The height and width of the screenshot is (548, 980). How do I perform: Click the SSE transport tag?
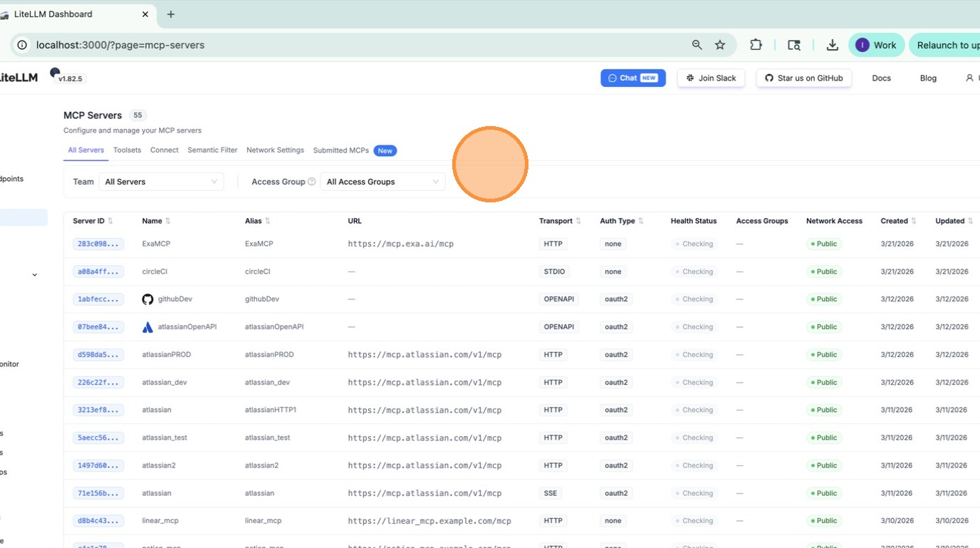coord(551,493)
